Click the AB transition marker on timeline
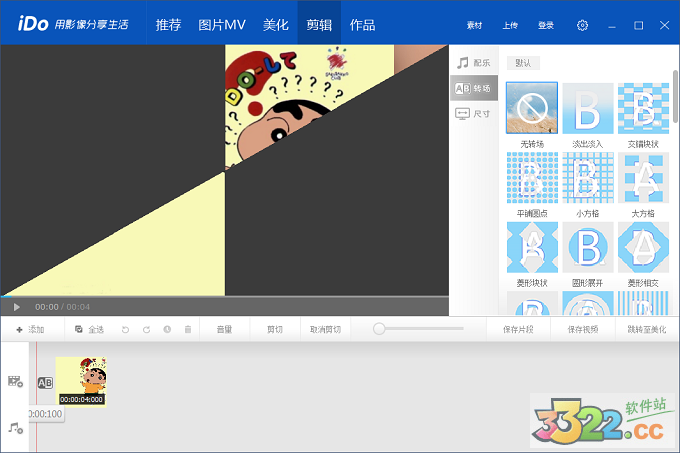 click(x=45, y=383)
